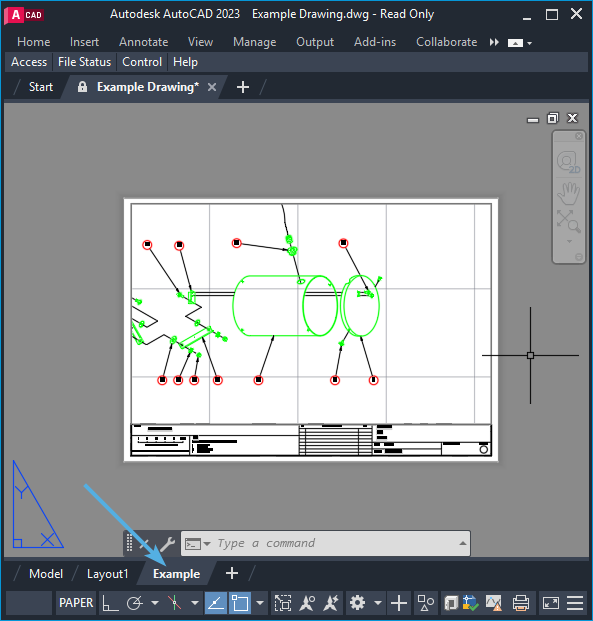
Task: Close the command line with X icon
Action: click(144, 543)
